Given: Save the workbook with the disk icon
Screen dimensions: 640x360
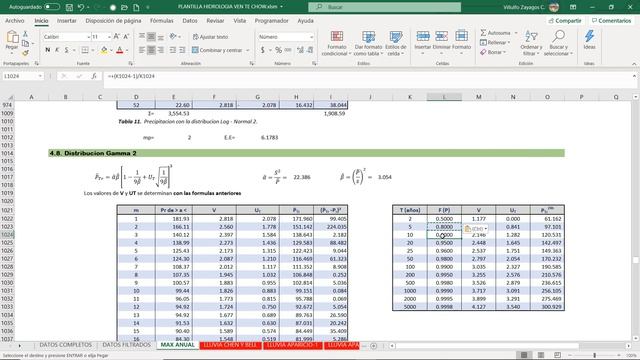Looking at the screenshot, I should point(69,7).
